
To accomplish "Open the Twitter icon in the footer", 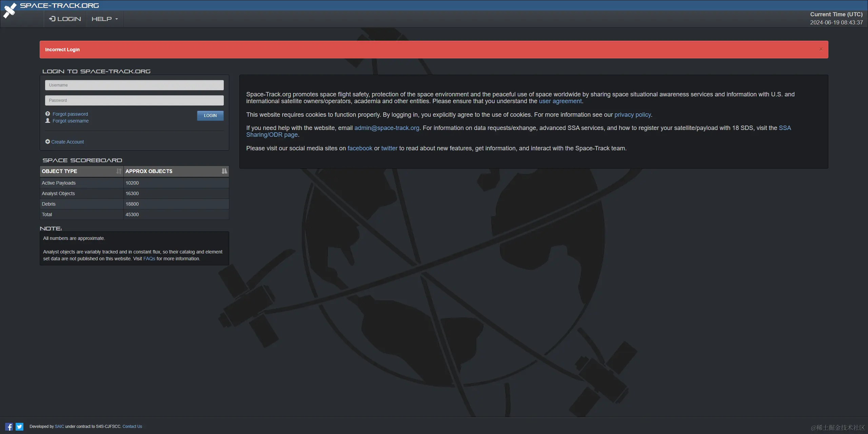I will pyautogui.click(x=20, y=427).
